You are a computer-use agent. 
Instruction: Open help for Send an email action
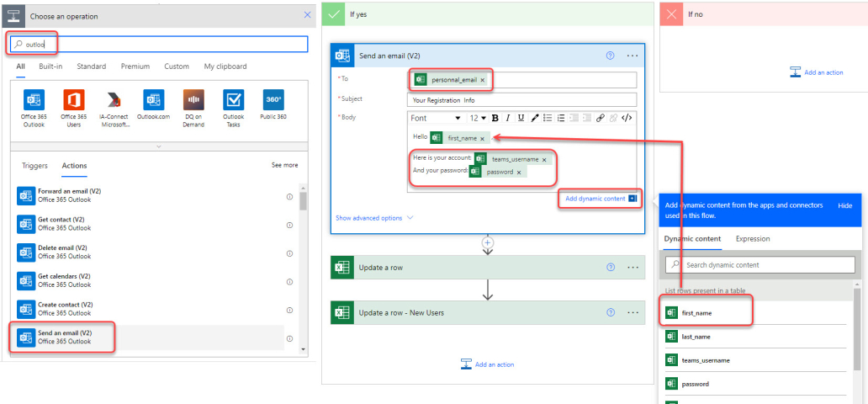[x=611, y=56]
